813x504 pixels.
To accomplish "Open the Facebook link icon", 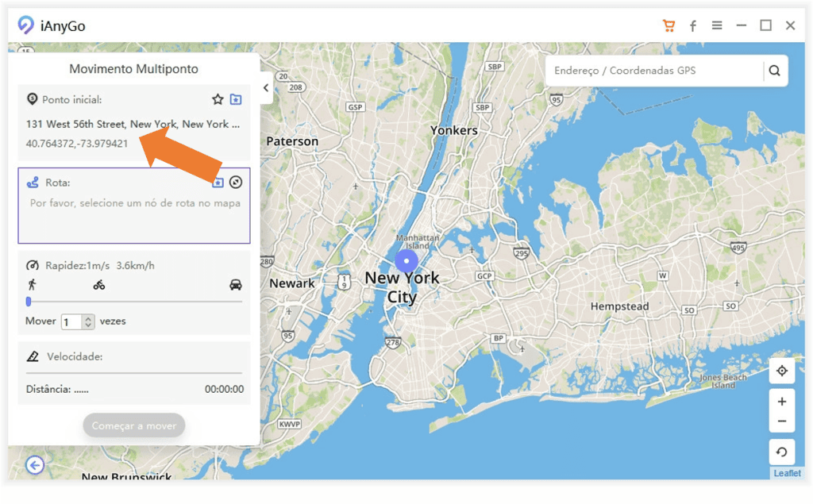I will coord(692,26).
